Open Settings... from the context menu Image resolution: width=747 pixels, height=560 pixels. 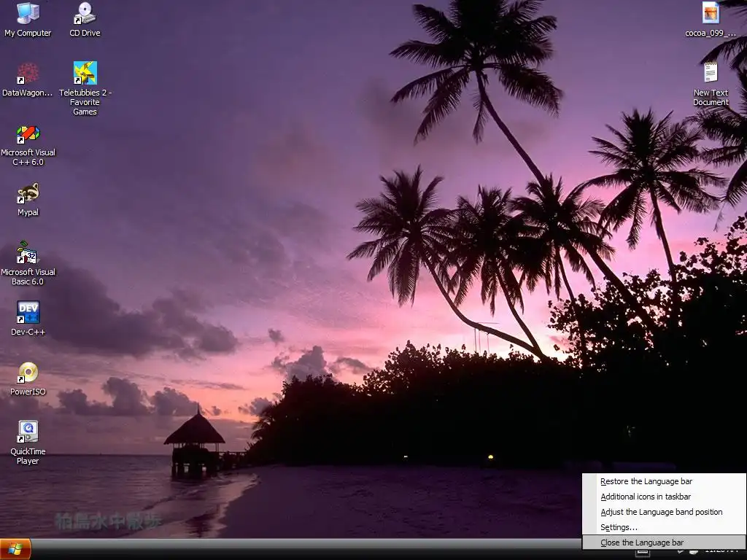coord(664,527)
